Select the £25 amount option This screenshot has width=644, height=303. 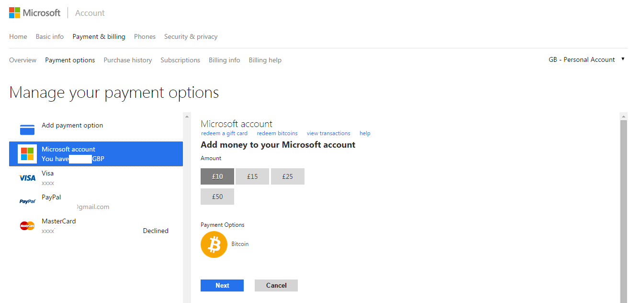pos(287,176)
